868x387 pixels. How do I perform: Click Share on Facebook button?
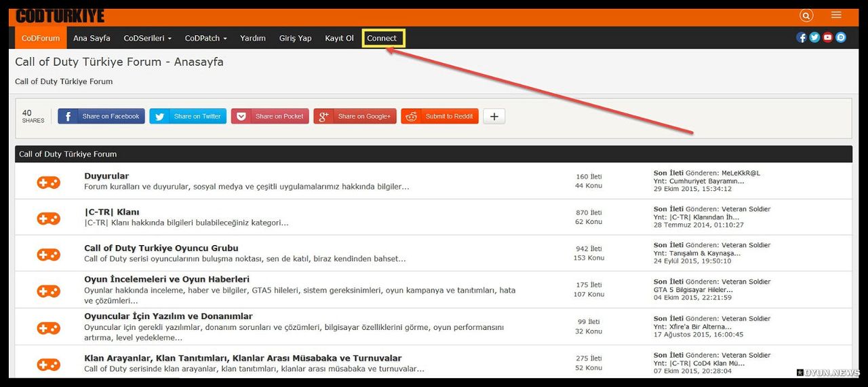point(102,116)
